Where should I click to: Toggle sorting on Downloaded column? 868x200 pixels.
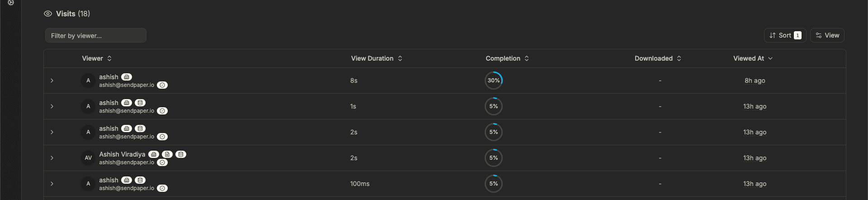pos(658,58)
